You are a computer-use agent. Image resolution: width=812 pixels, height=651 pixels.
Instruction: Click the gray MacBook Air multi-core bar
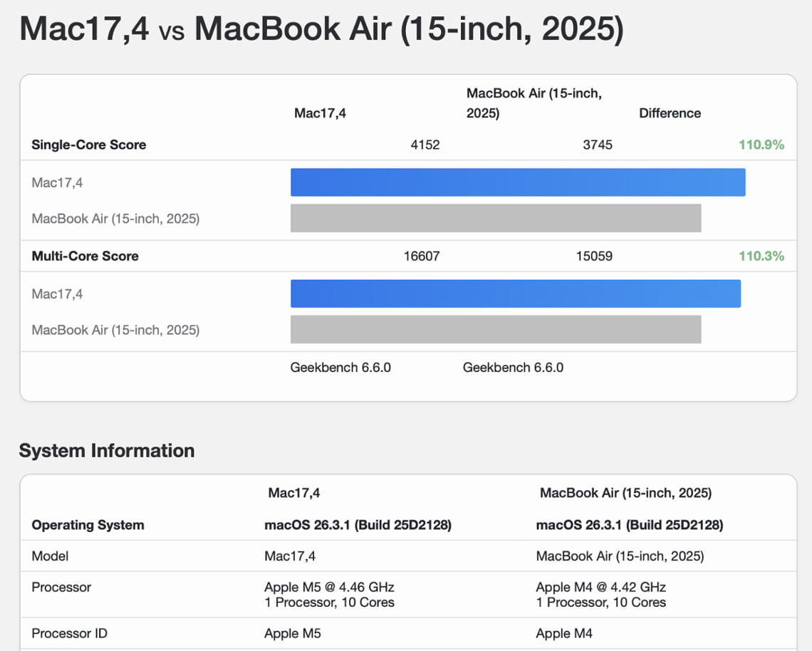tap(496, 329)
